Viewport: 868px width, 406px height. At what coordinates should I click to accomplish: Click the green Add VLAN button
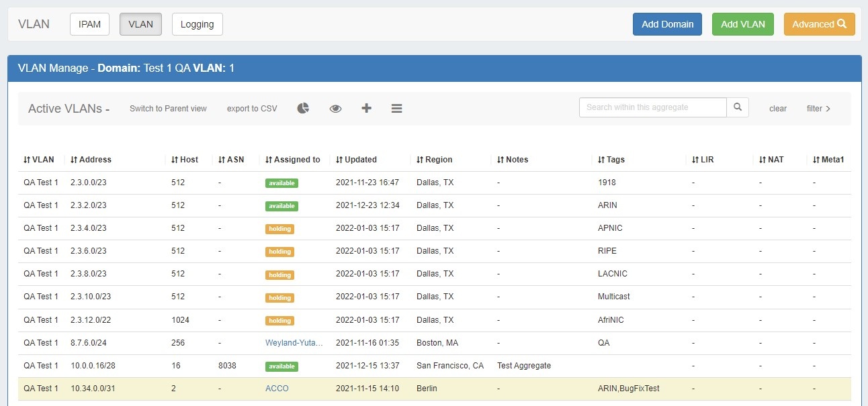pyautogui.click(x=742, y=24)
